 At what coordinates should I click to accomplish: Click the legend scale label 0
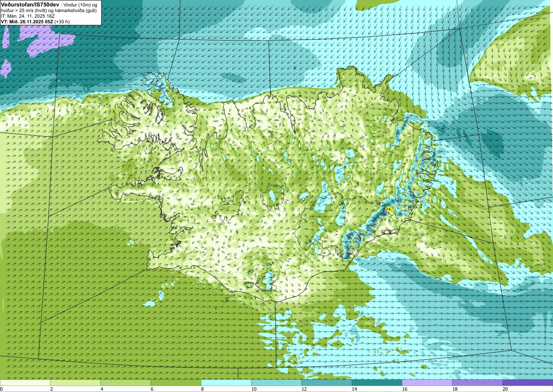[x=1, y=389]
